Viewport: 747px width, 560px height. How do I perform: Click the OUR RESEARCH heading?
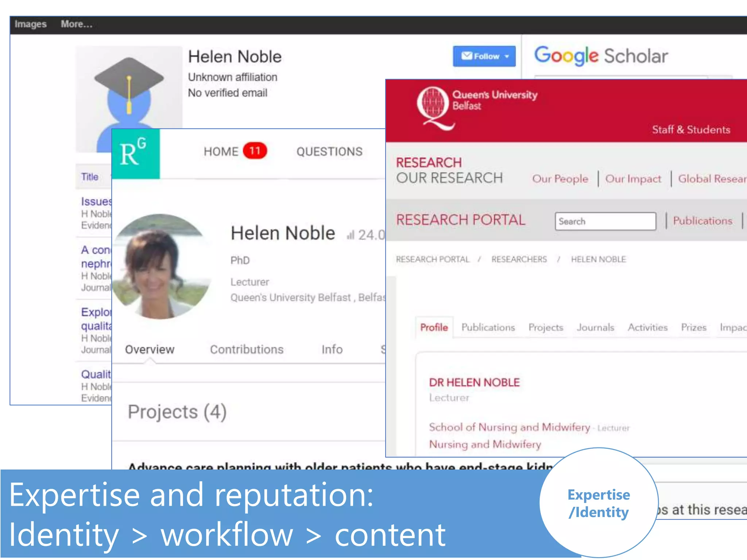pos(449,178)
